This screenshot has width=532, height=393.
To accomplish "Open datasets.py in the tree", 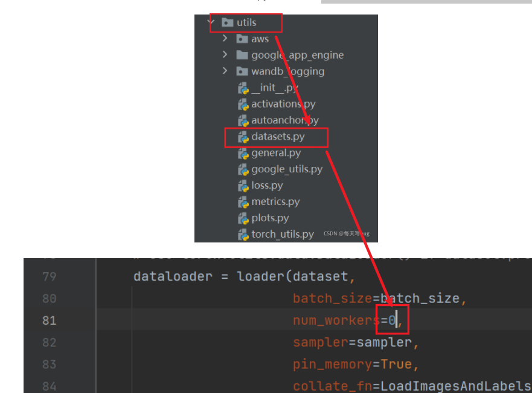I will point(278,137).
